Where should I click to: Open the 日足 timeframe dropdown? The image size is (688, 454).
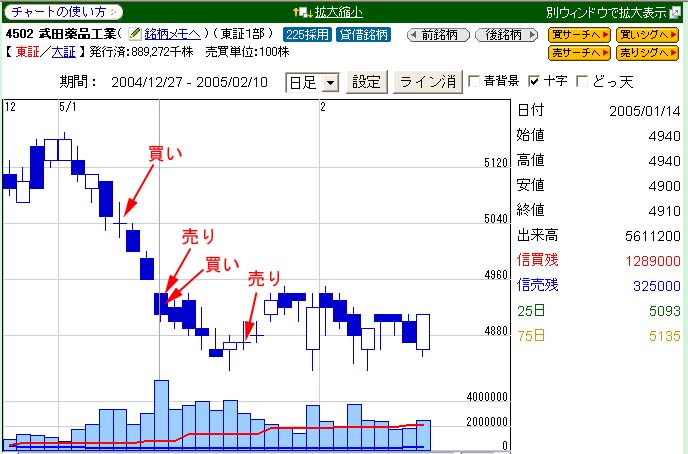pyautogui.click(x=312, y=82)
